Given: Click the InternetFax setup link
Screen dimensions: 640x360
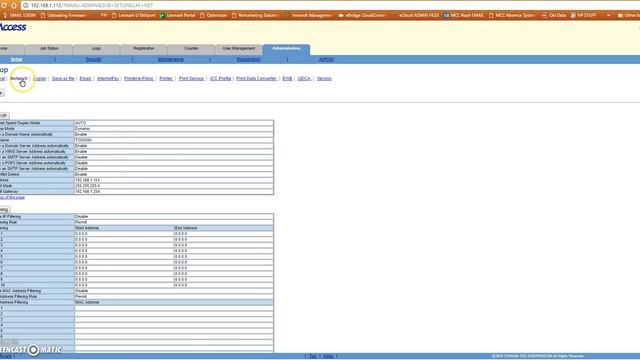Looking at the screenshot, I should tap(108, 78).
